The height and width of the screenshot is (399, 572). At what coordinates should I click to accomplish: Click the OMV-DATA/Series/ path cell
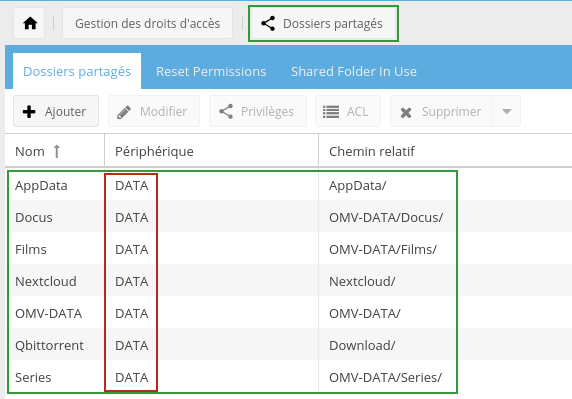385,378
